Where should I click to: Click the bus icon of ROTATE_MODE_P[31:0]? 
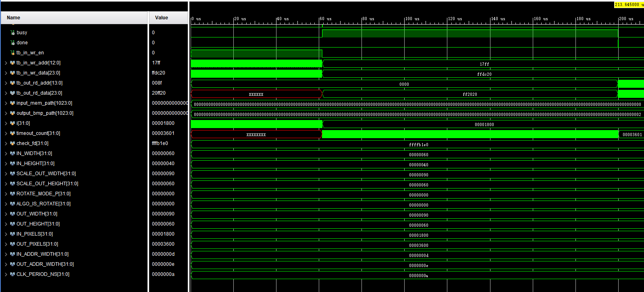(x=12, y=194)
